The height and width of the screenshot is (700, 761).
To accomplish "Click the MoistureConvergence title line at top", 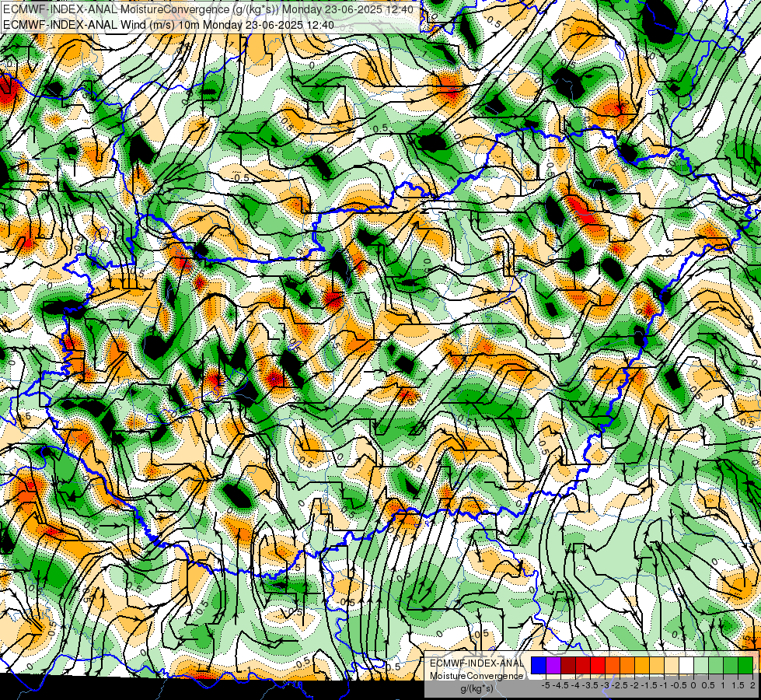I will coord(208,9).
